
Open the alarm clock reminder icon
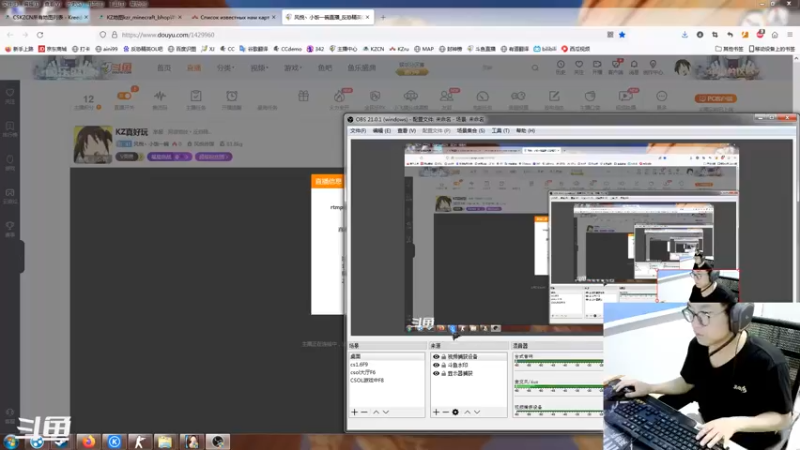(232, 98)
